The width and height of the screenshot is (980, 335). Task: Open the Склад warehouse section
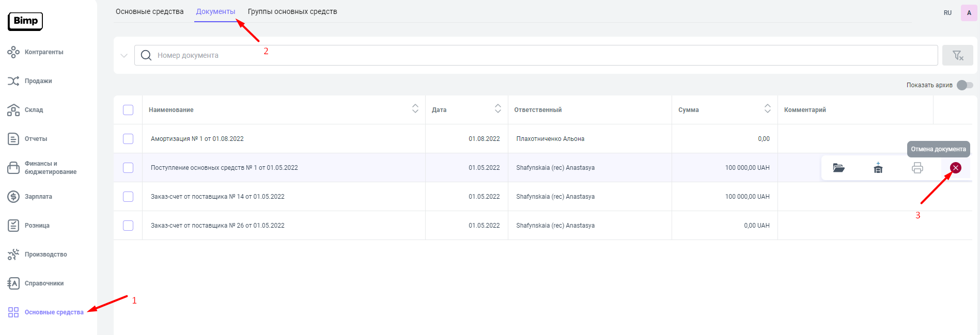click(x=34, y=110)
